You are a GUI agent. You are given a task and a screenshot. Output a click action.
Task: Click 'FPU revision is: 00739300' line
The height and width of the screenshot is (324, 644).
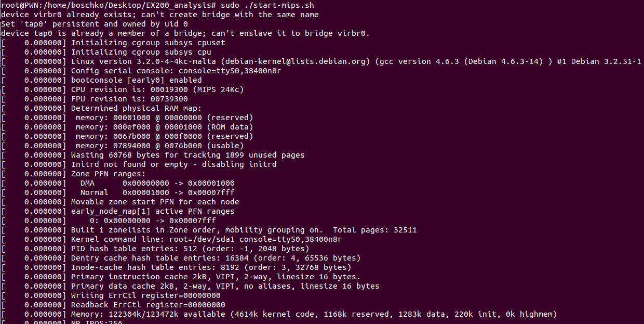point(129,99)
